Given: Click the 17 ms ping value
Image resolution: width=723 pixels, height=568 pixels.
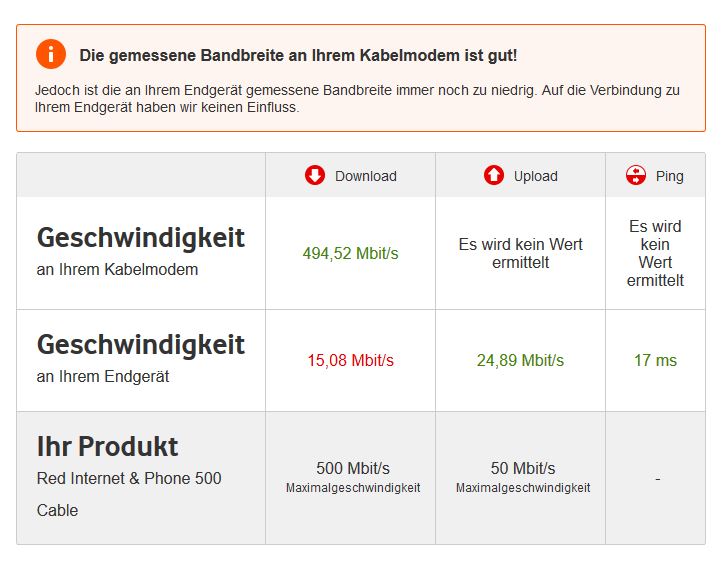Looking at the screenshot, I should tap(655, 361).
